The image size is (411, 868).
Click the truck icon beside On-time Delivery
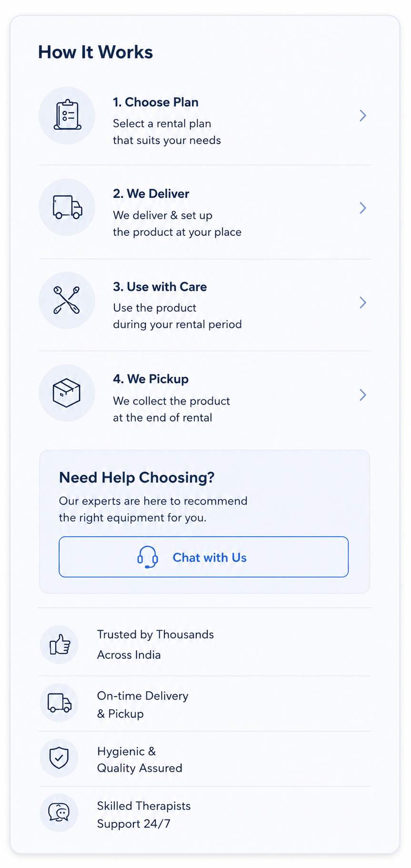pos(60,703)
